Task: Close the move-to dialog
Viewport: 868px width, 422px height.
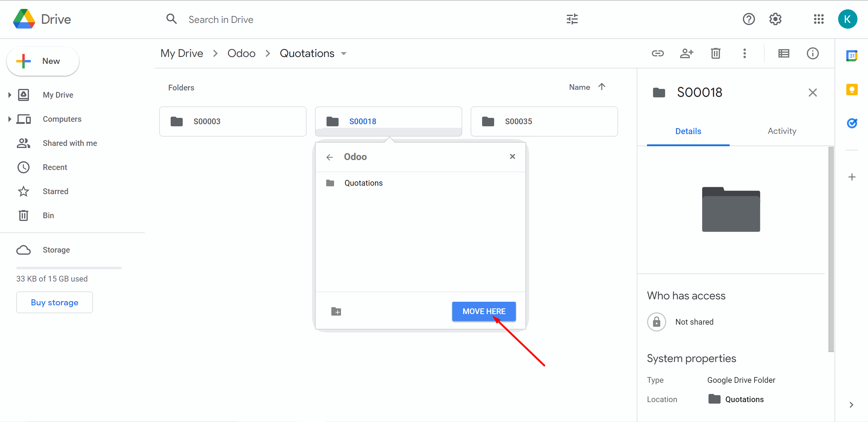Action: coord(512,156)
